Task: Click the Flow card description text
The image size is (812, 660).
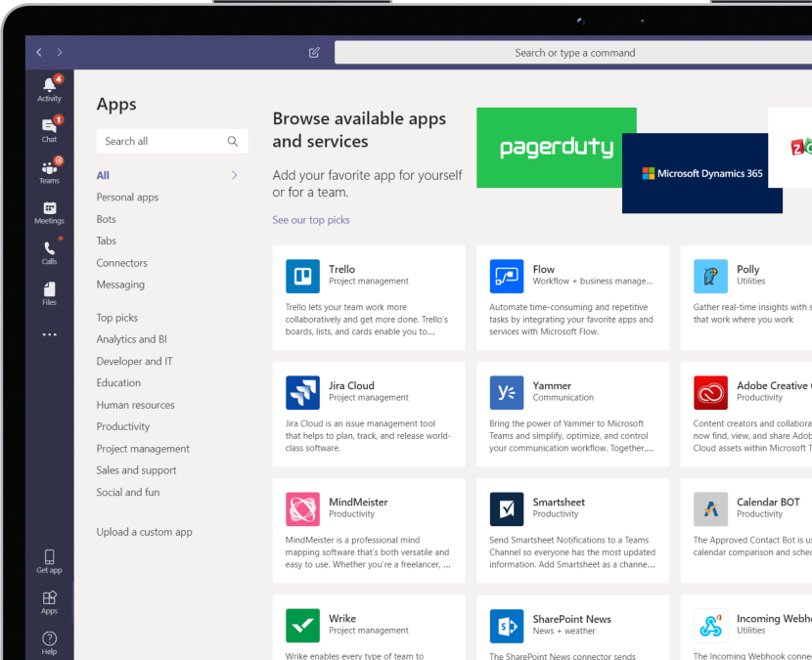Action: [571, 320]
